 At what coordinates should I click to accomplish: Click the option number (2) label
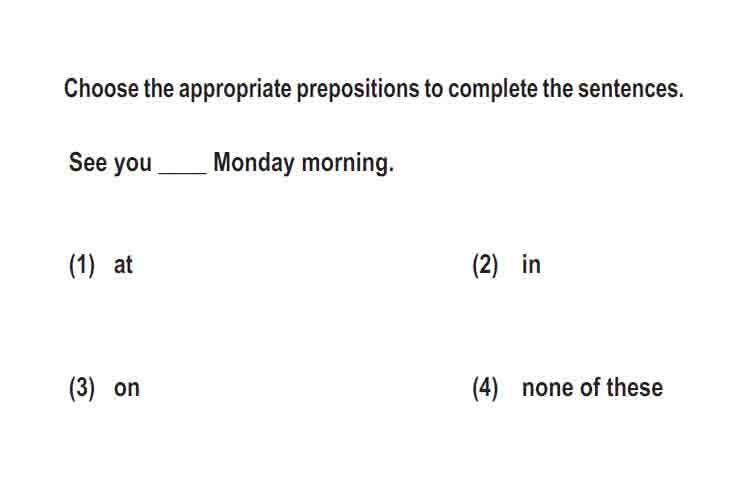(x=485, y=266)
